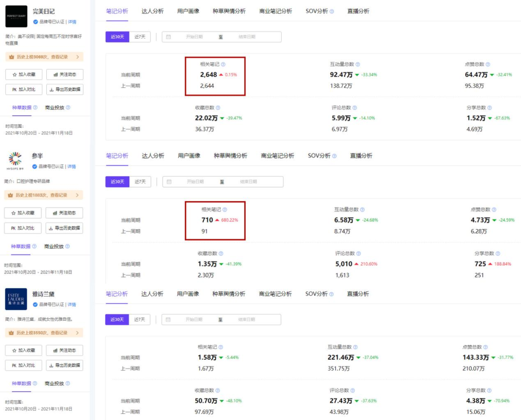Click the 参半 brand logo thumbnail

15,161
